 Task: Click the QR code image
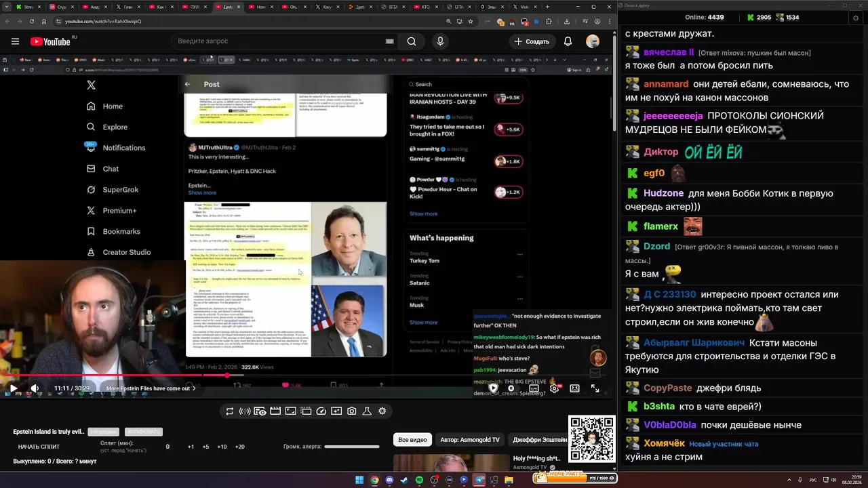(x=592, y=439)
